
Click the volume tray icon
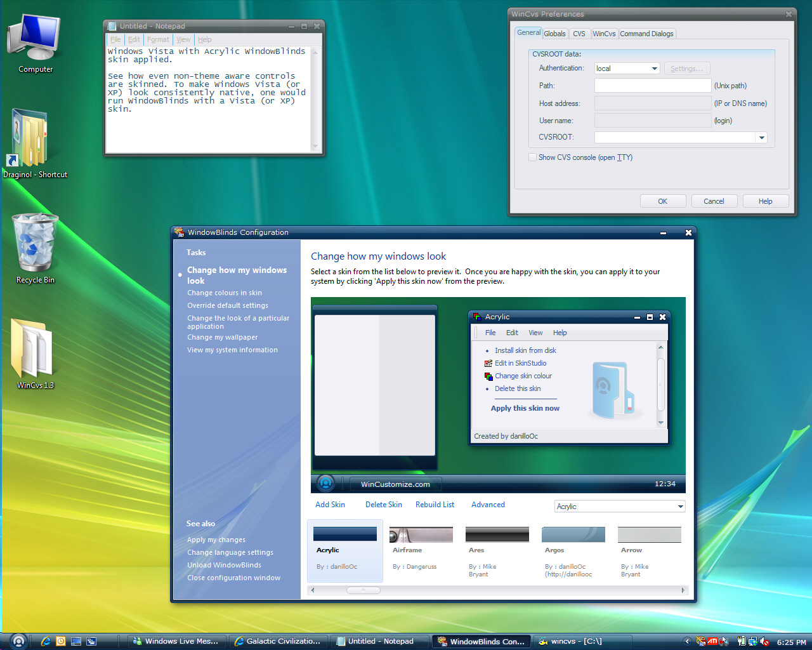click(764, 642)
